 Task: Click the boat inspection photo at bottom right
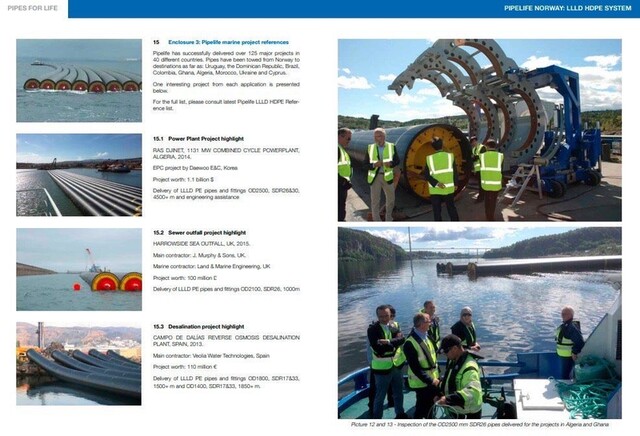479,322
